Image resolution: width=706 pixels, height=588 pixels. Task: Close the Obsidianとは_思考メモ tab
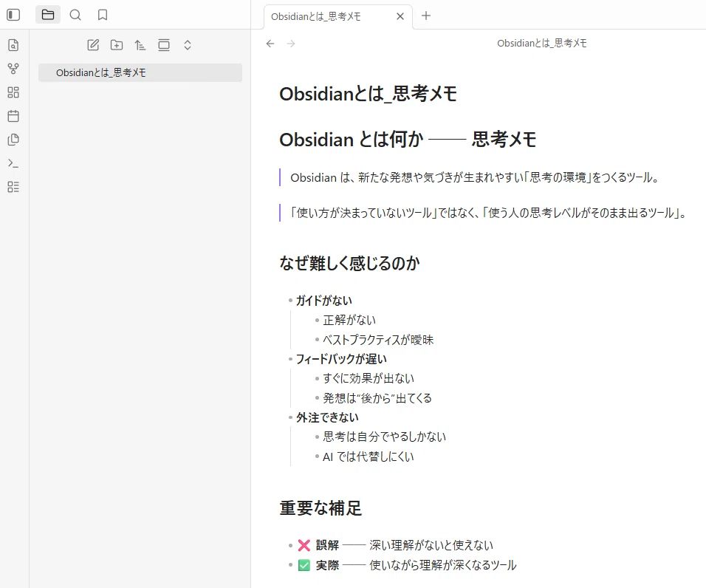pos(400,17)
